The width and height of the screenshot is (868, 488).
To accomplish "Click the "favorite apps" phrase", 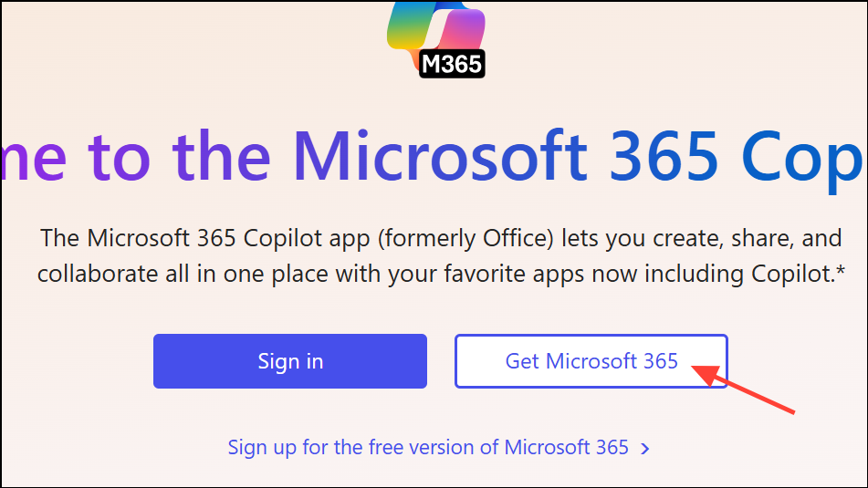I will (483, 273).
